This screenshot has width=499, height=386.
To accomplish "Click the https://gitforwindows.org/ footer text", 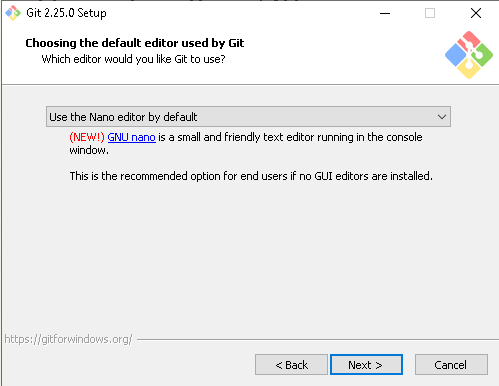I will 68,339.
